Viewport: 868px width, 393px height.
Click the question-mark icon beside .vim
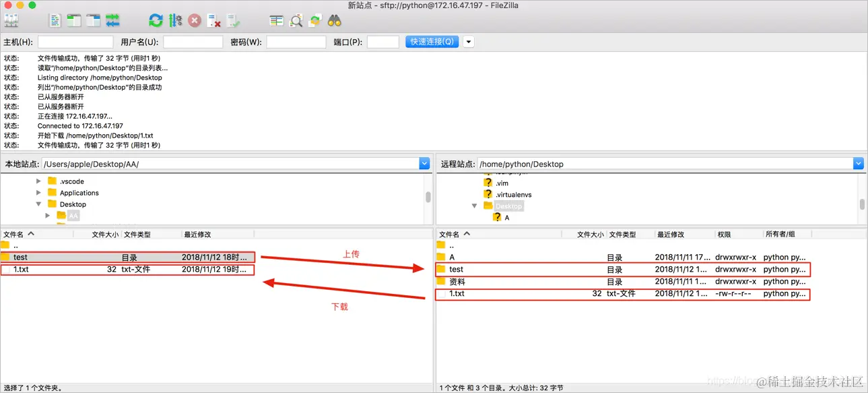pos(488,183)
